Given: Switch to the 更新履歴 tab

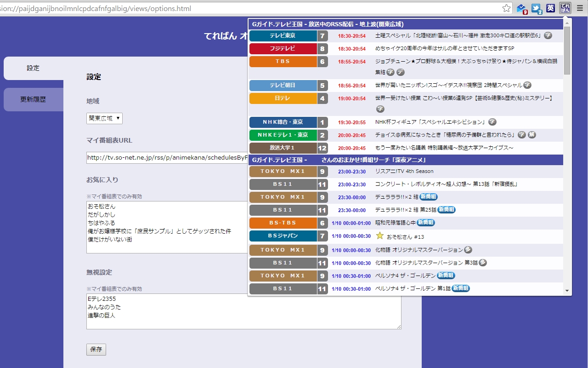Looking at the screenshot, I should [34, 99].
